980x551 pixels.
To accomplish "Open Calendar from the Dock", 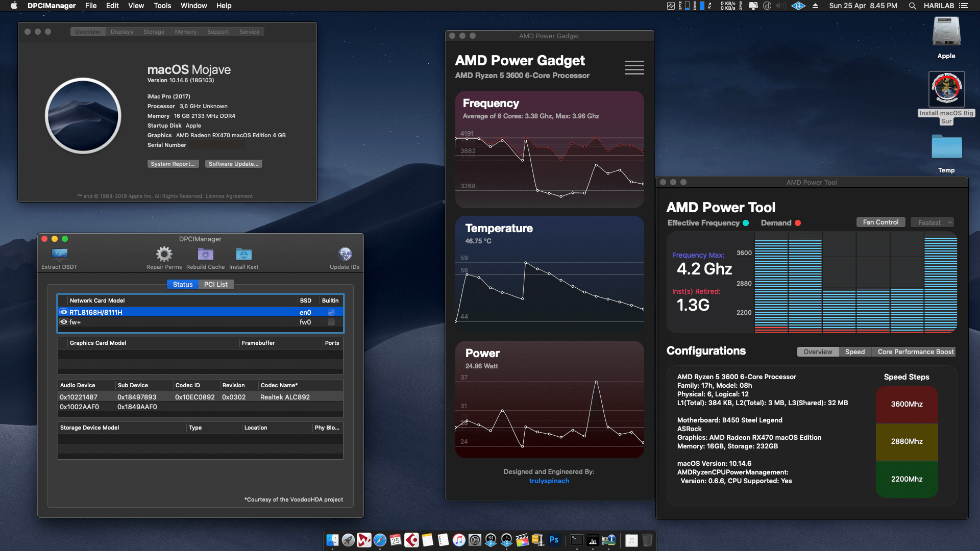I will click(x=396, y=540).
